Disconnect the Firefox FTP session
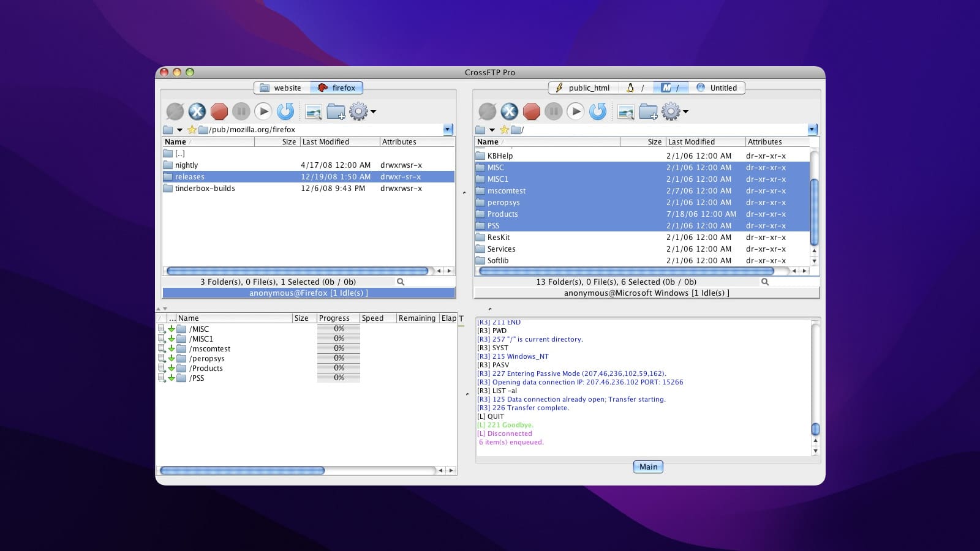Viewport: 980px width, 551px height. pos(197,112)
